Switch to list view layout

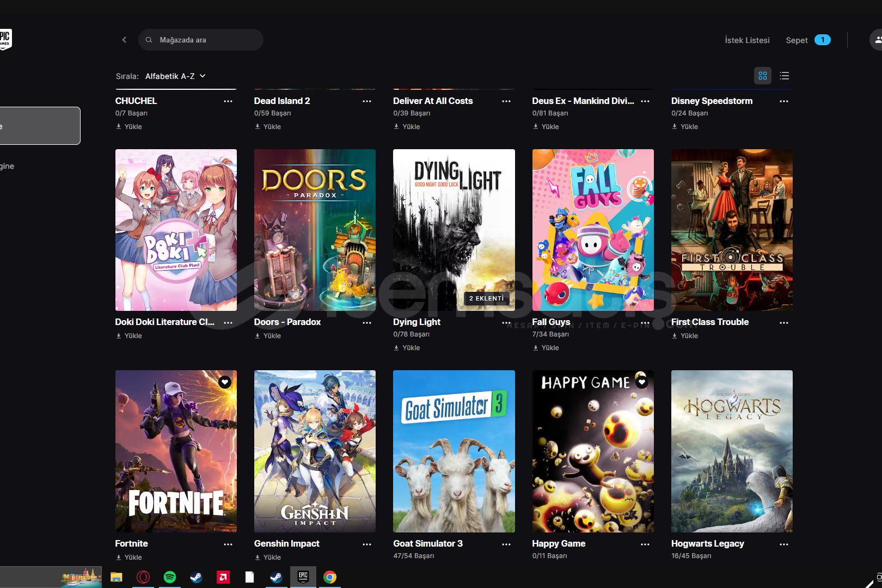click(784, 76)
